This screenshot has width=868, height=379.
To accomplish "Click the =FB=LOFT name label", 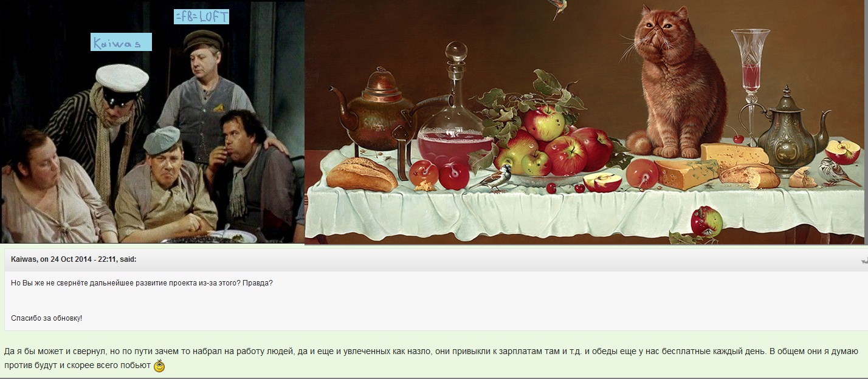I will tap(201, 16).
